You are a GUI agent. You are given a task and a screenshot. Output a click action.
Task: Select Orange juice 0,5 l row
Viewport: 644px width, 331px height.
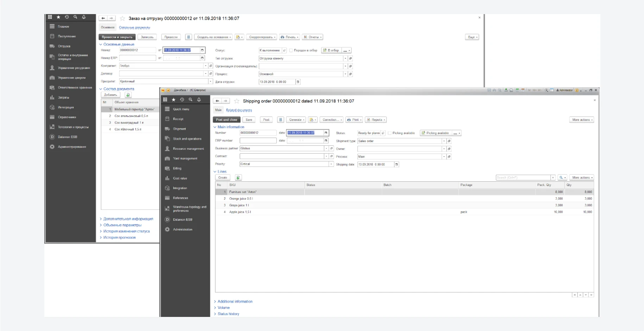click(404, 199)
